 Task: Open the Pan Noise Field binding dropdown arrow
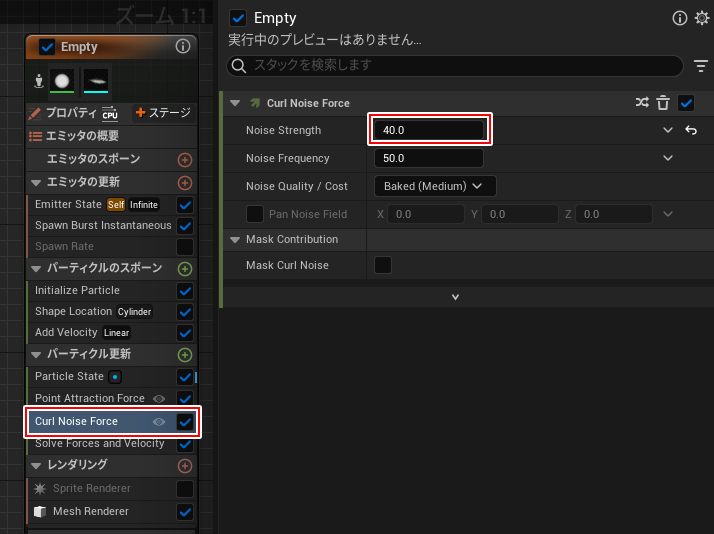tap(668, 214)
